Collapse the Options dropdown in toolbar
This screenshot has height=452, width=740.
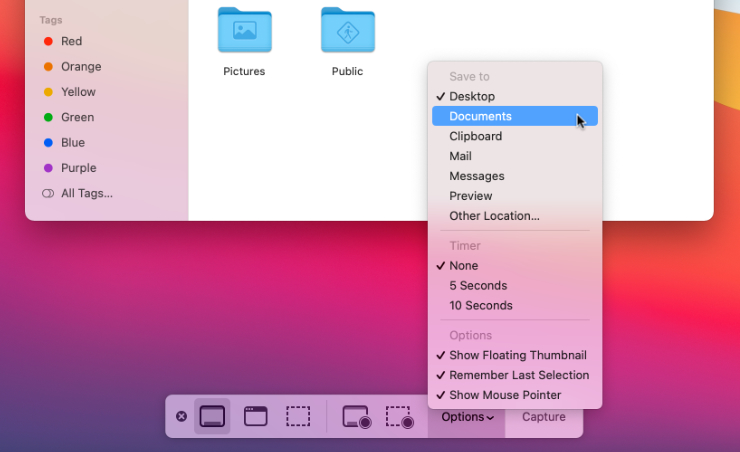click(467, 417)
